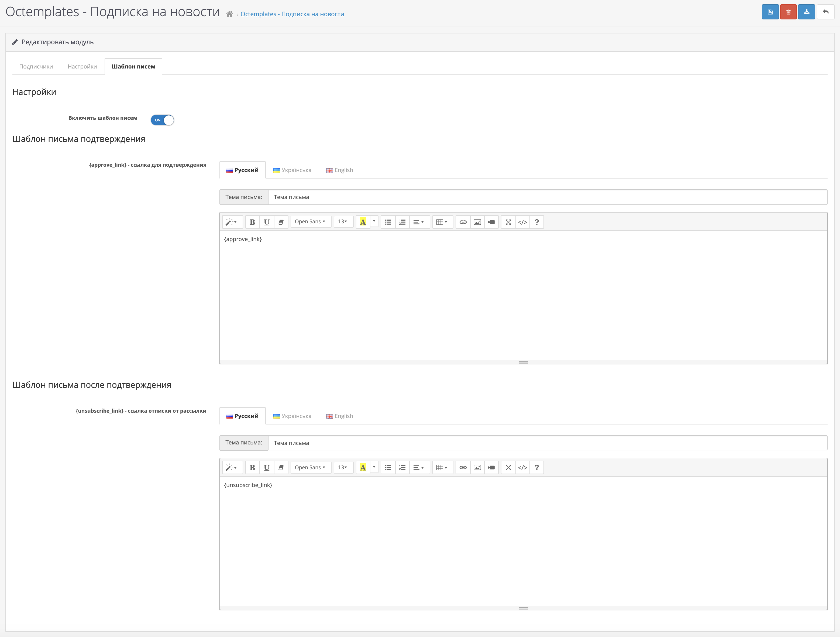
Task: Insert link in confirmation template editor
Action: tap(463, 222)
